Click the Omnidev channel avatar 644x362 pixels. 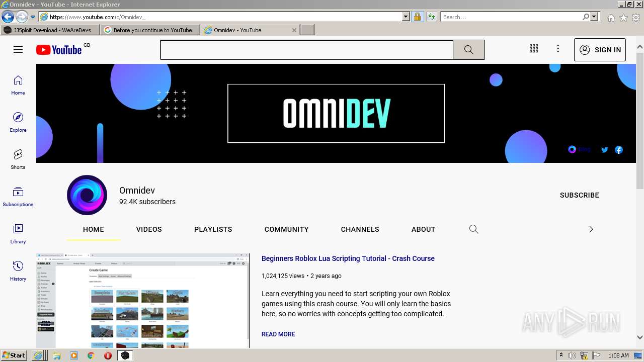(x=87, y=195)
